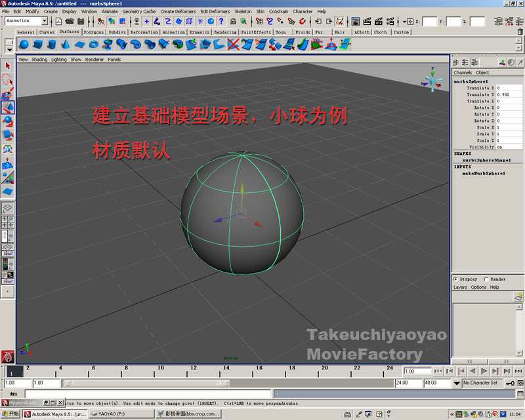The width and height of the screenshot is (525, 420).
Task: Activate the Lasso select tool
Action: coord(7,80)
